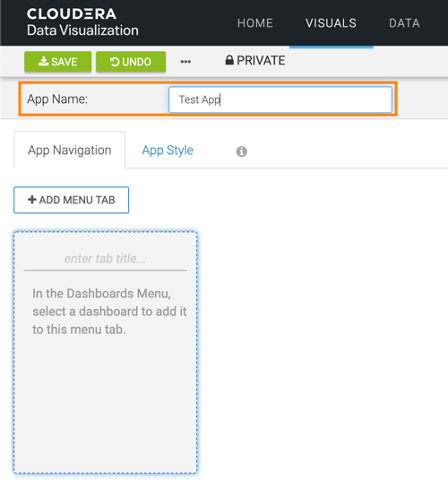The image size is (448, 480).
Task: Focus the 'enter tab title...' field
Action: [x=105, y=259]
